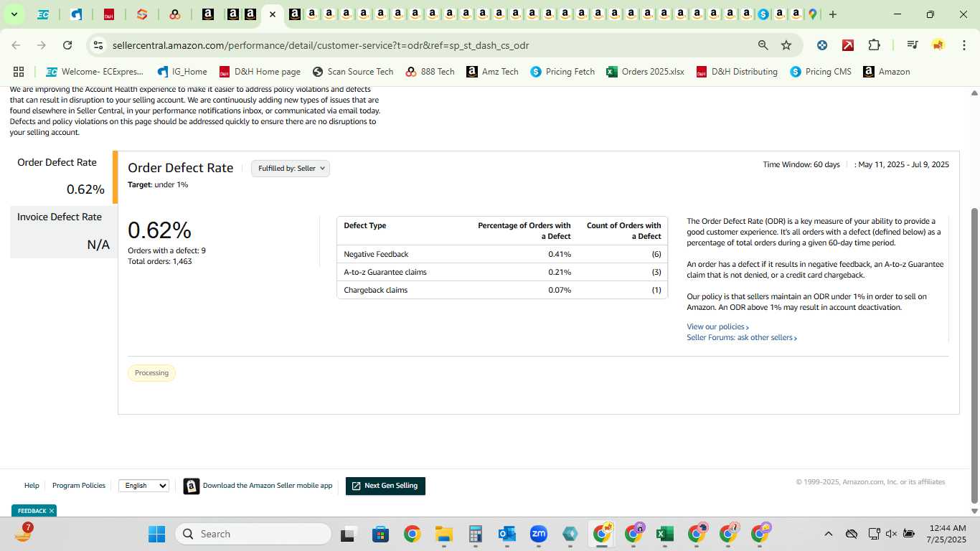Viewport: 980px width, 551px height.
Task: Close the current Seller Central tab
Action: coord(272,14)
